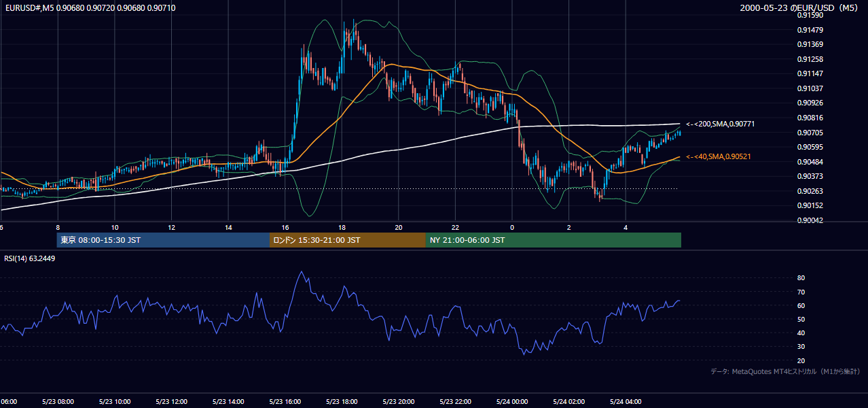This screenshot has width=868, height=408.
Task: Click RSI scale level 50
Action: tap(801, 319)
